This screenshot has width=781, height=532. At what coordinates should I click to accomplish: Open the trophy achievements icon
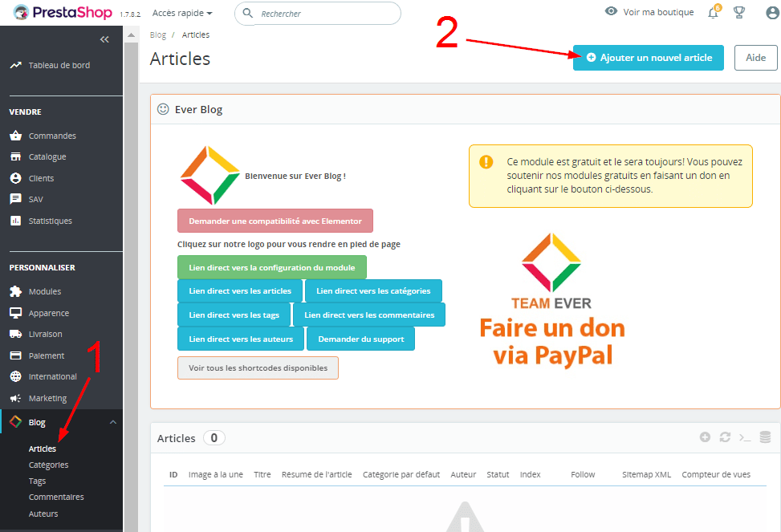(739, 13)
